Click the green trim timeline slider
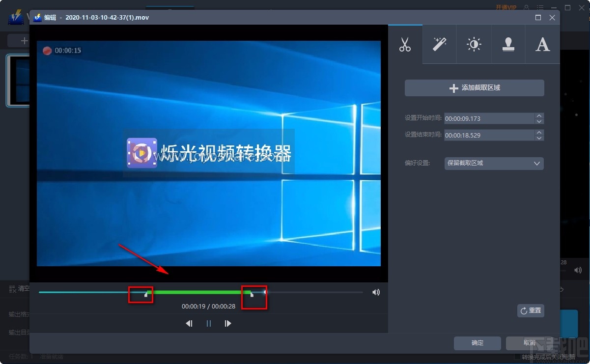Screen dimensions: 590x364 pyautogui.click(x=197, y=292)
